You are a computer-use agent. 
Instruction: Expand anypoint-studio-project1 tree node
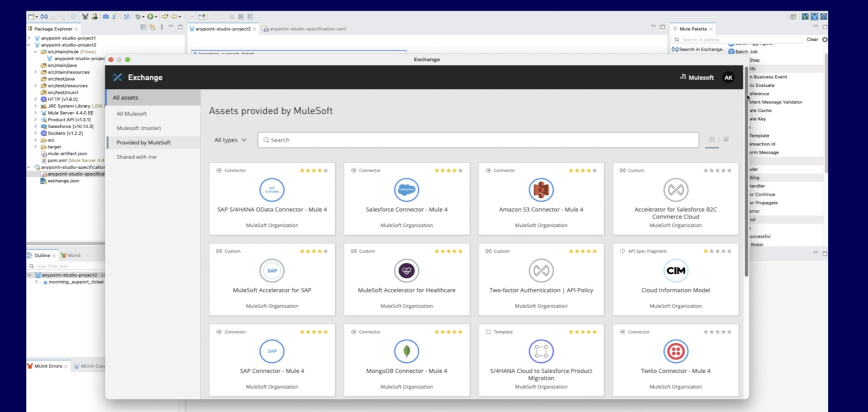tap(29, 38)
